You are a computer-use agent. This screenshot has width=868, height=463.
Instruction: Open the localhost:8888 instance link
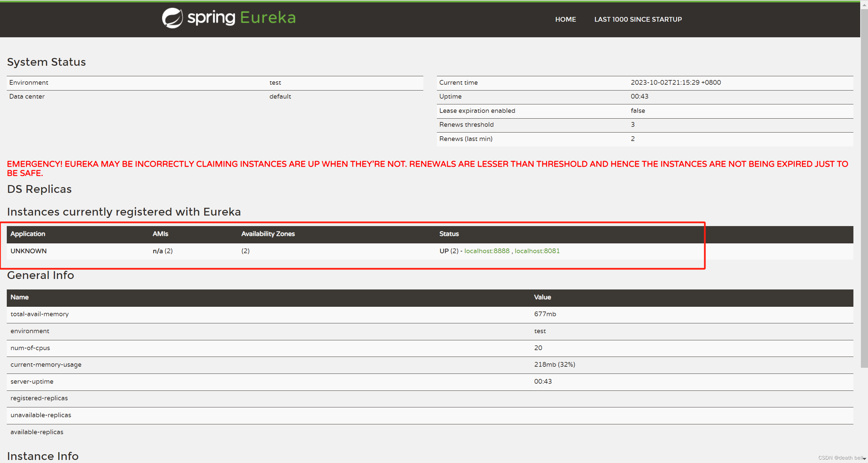(x=486, y=251)
